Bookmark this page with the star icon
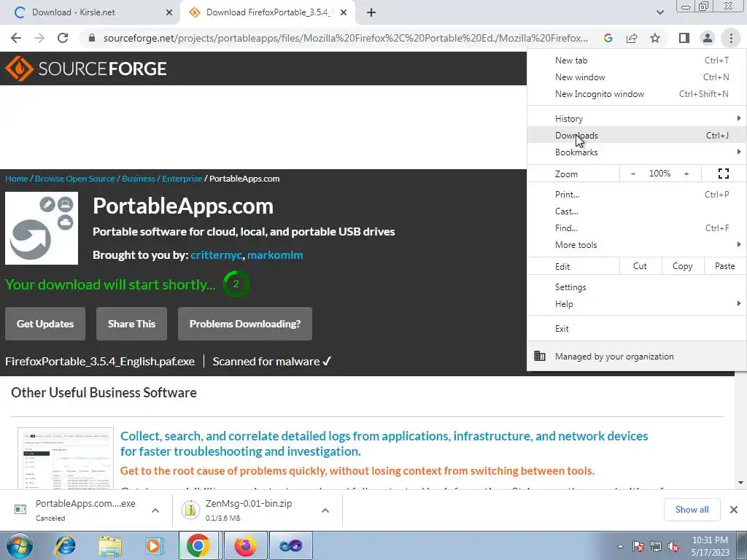The width and height of the screenshot is (747, 560). coord(655,38)
